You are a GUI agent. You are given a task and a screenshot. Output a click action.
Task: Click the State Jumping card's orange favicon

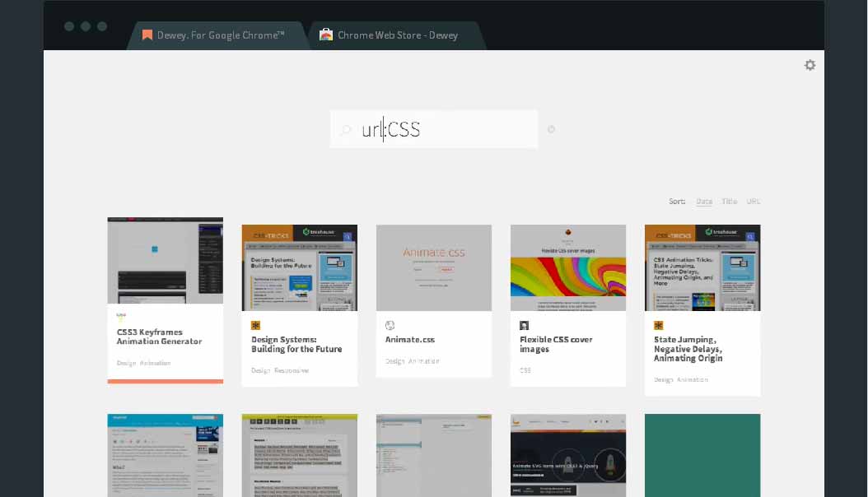pos(658,325)
